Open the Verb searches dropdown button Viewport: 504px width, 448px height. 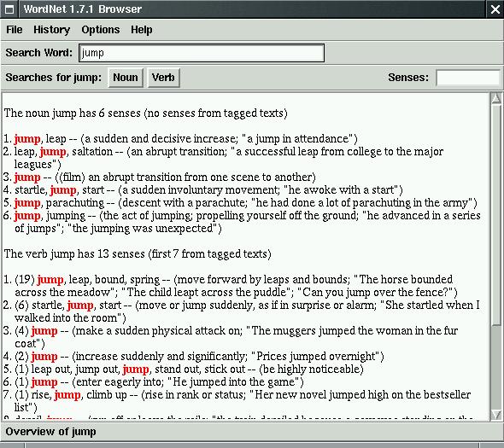[163, 78]
